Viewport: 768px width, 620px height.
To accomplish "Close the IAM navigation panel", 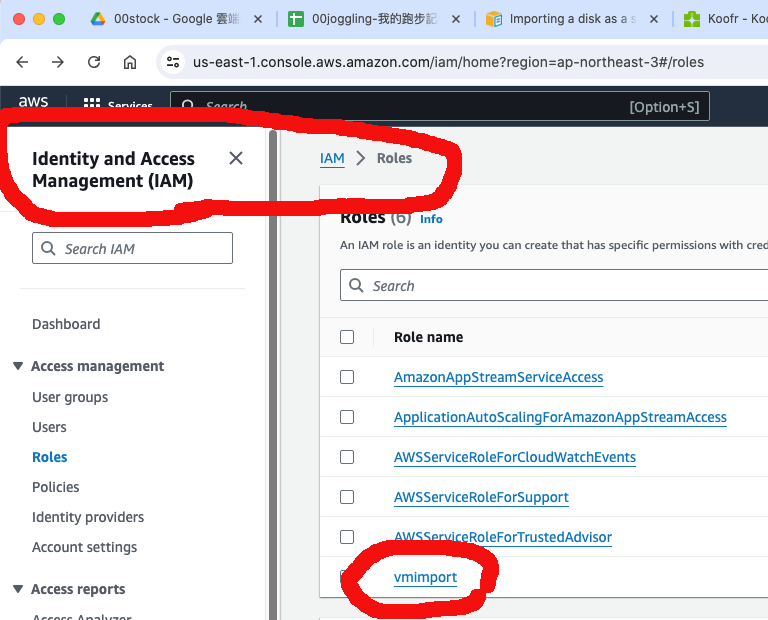I will 236,158.
